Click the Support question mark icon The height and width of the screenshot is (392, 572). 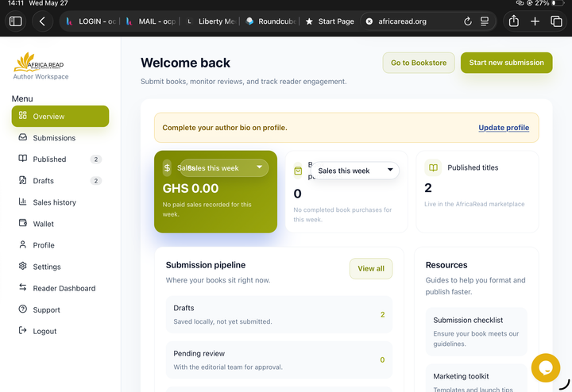pos(22,309)
